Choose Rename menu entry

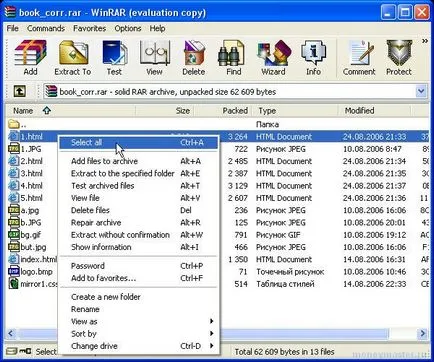(x=138, y=309)
